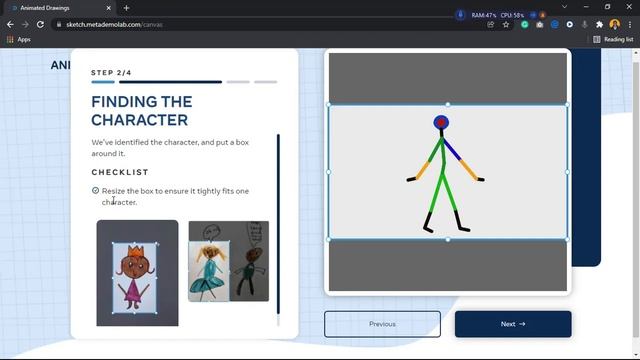Go forward in the browser
The height and width of the screenshot is (360, 640).
(x=25, y=24)
